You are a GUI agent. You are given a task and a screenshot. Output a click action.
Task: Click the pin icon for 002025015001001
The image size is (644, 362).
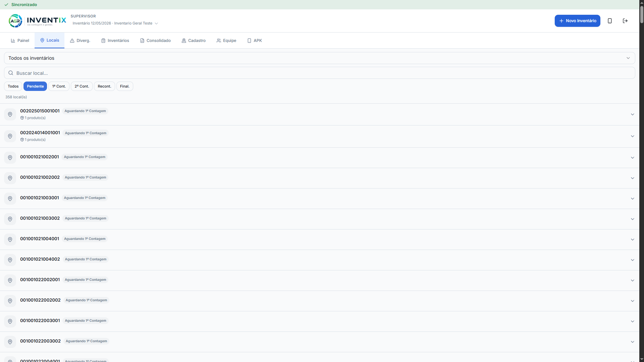click(10, 114)
